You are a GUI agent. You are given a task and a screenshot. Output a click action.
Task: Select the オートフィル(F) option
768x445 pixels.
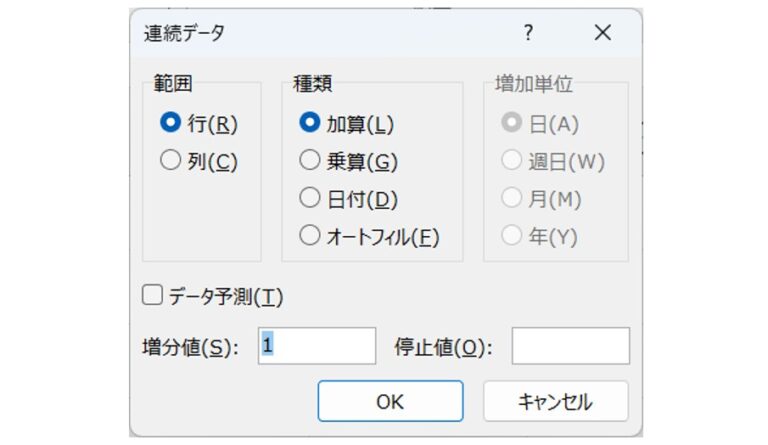[310, 236]
